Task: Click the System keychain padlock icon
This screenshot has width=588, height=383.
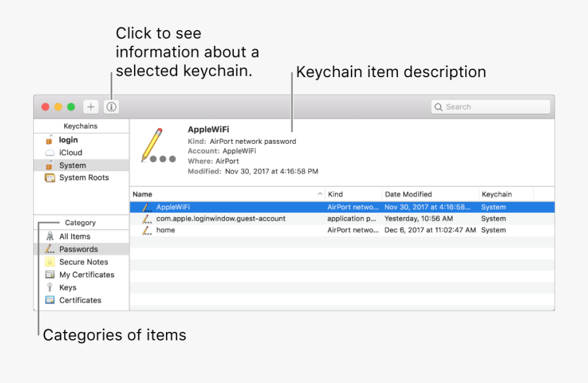Action: pyautogui.click(x=49, y=165)
